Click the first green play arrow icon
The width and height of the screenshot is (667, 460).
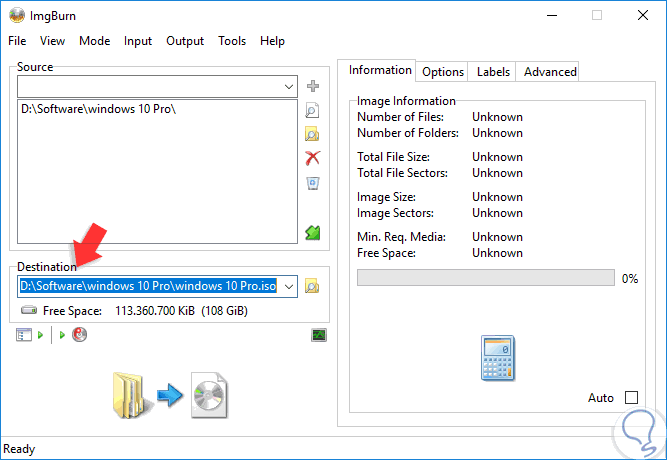[x=40, y=335]
